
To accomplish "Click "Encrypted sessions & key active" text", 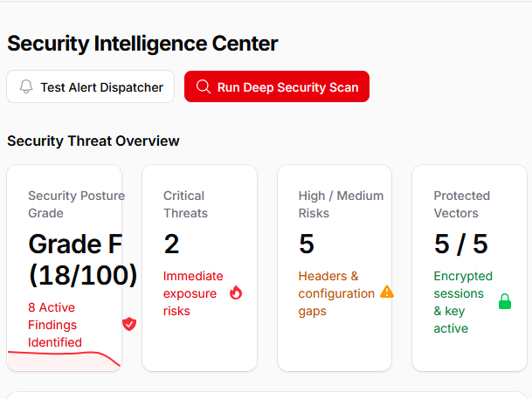I will 463,302.
